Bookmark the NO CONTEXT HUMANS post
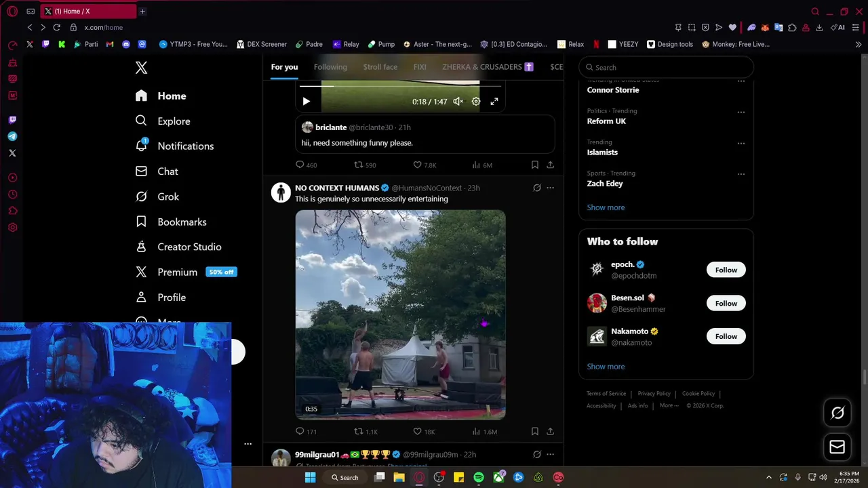Screen dimensions: 868x488 pyautogui.click(x=534, y=431)
